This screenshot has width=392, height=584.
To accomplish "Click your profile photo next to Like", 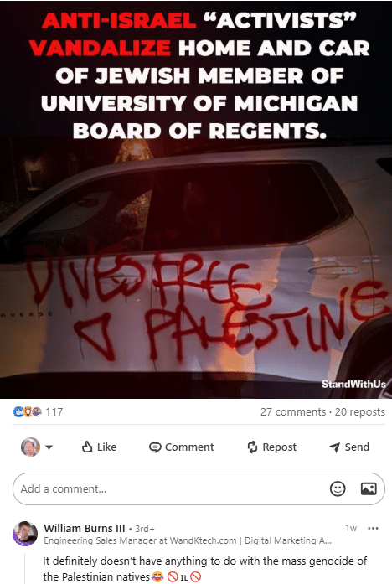I will click(x=30, y=447).
